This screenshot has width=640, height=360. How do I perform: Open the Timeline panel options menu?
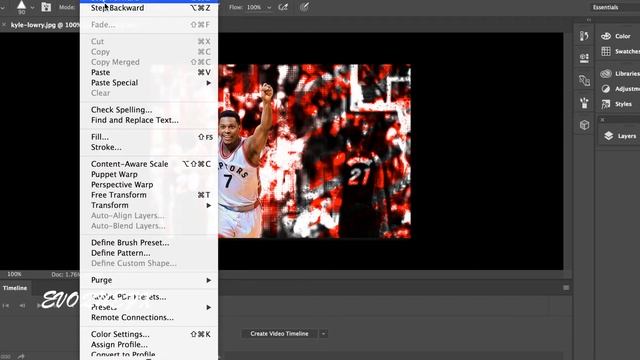click(566, 288)
